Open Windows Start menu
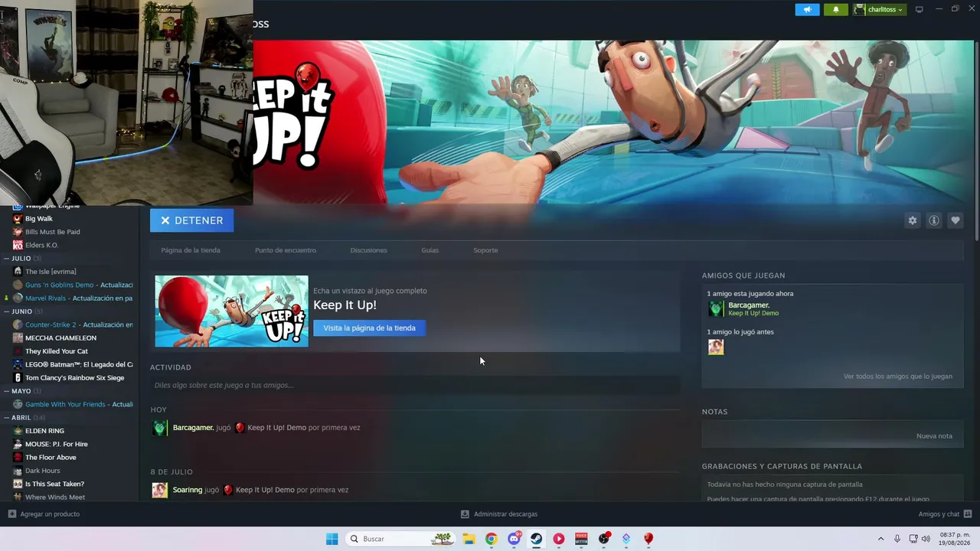Viewport: 980px width, 551px height. [332, 539]
